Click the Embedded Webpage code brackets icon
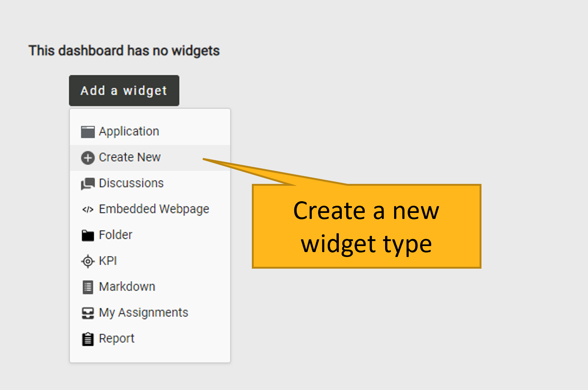588x390 pixels. coord(88,210)
